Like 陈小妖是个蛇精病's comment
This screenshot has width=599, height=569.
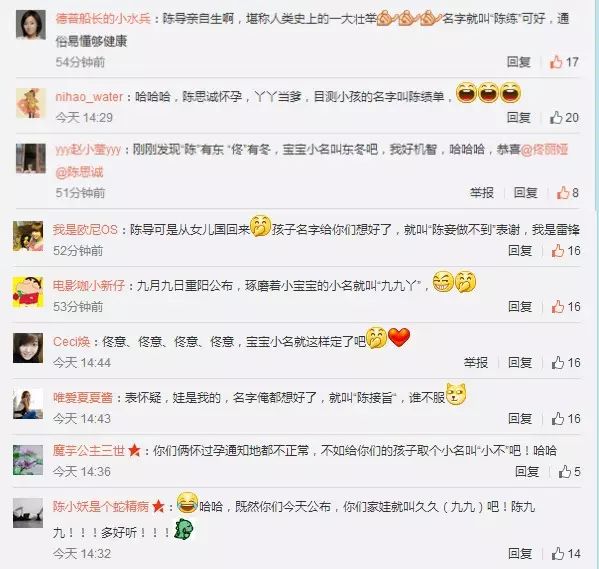(566, 553)
